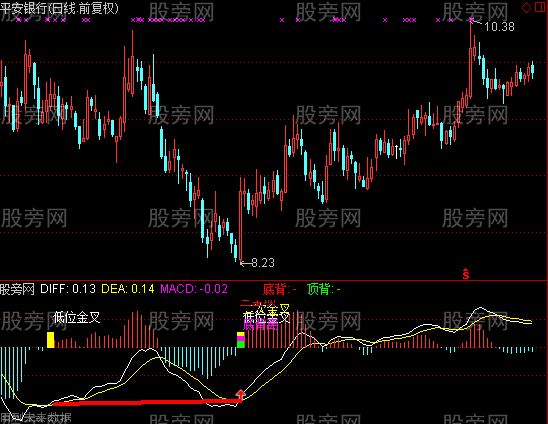Click the 10.38 high price label
The width and height of the screenshot is (548, 424).
499,27
